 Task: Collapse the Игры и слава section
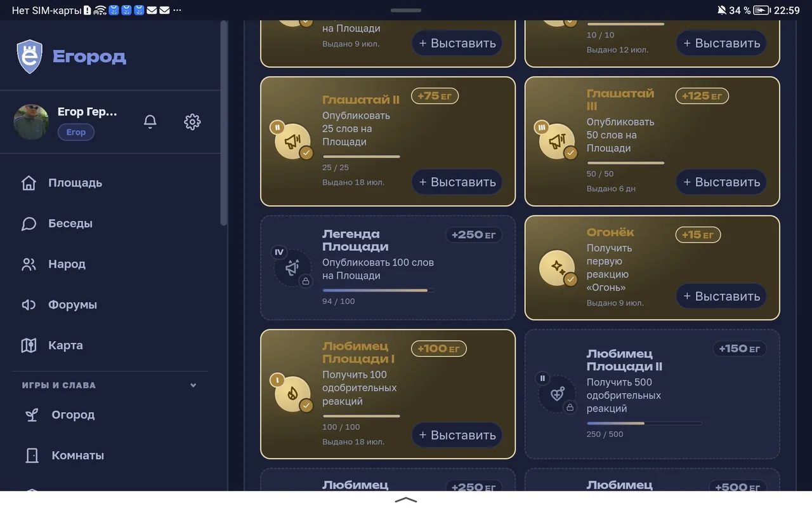193,385
